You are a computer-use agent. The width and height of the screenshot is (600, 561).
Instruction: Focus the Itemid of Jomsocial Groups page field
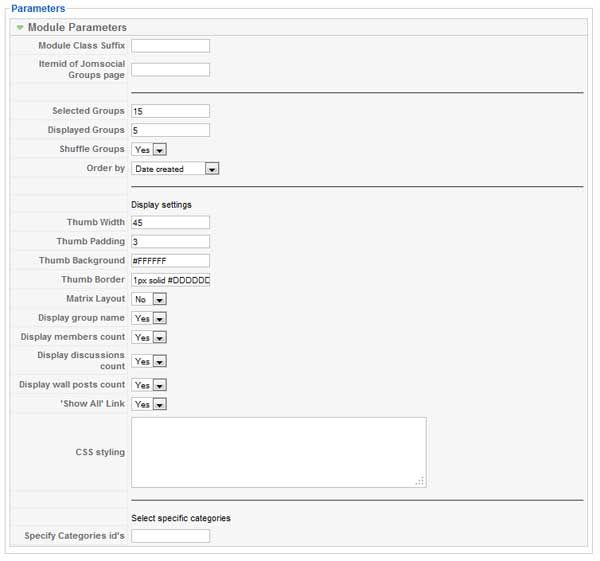click(170, 70)
